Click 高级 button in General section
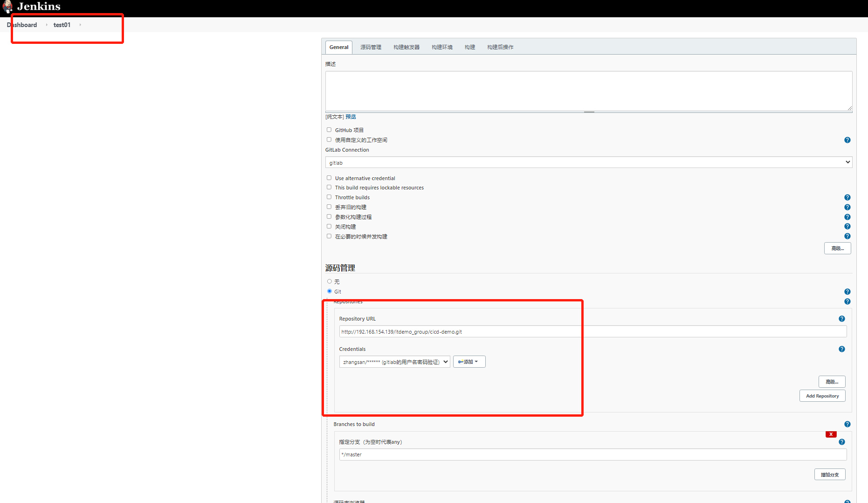868x503 pixels. point(838,248)
